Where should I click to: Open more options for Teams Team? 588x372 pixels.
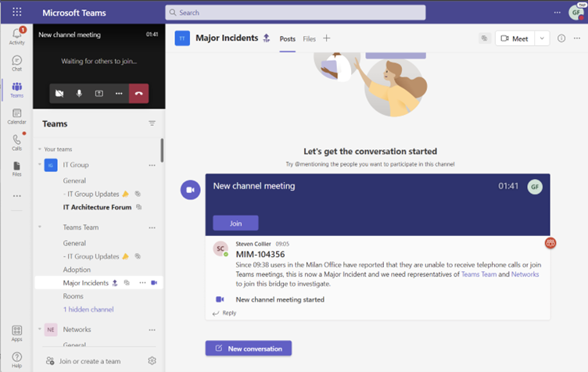click(x=152, y=227)
